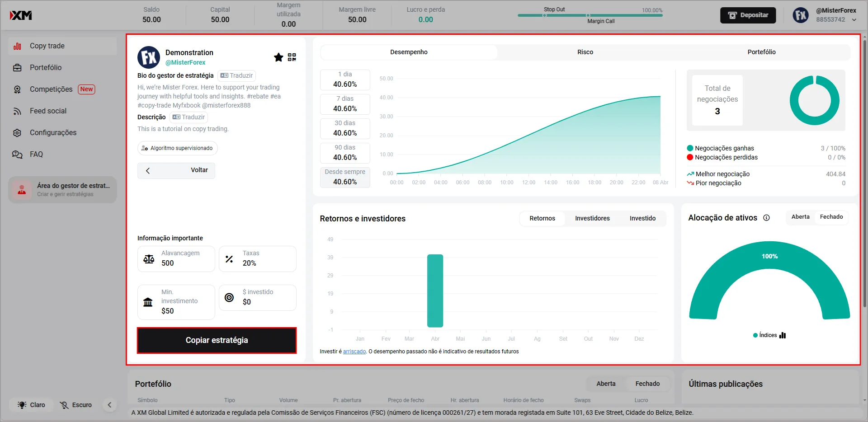Switch to Escuro dark theme

[x=76, y=405]
